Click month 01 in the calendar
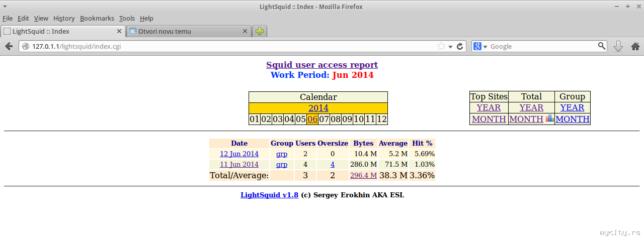Image resolution: width=644 pixels, height=239 pixels. tap(255, 119)
